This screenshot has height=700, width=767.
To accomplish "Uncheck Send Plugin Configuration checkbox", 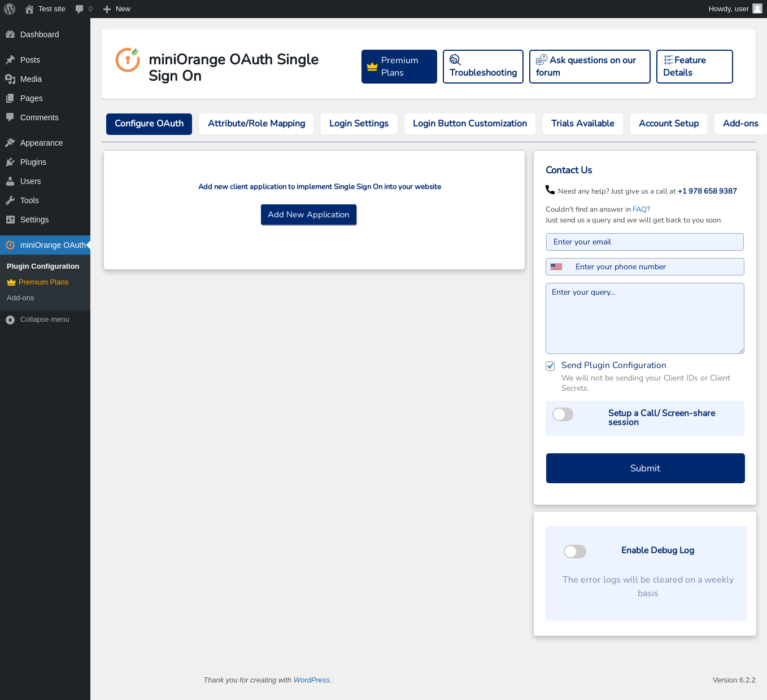I will 550,366.
